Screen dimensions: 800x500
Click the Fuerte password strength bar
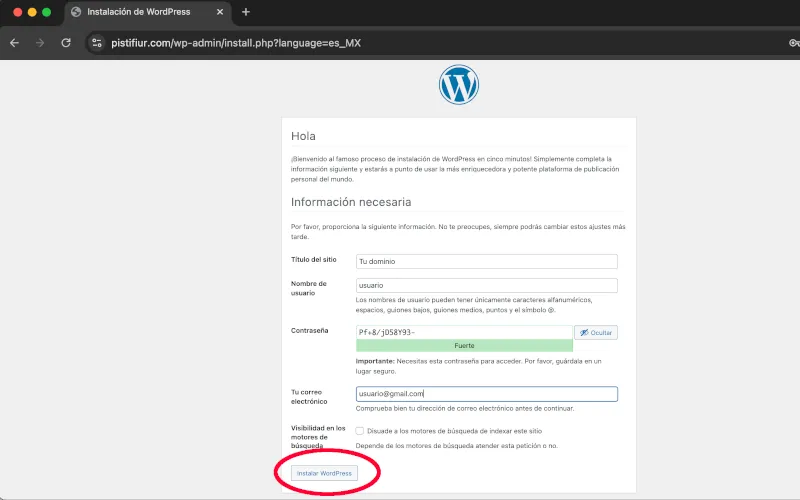(464, 345)
